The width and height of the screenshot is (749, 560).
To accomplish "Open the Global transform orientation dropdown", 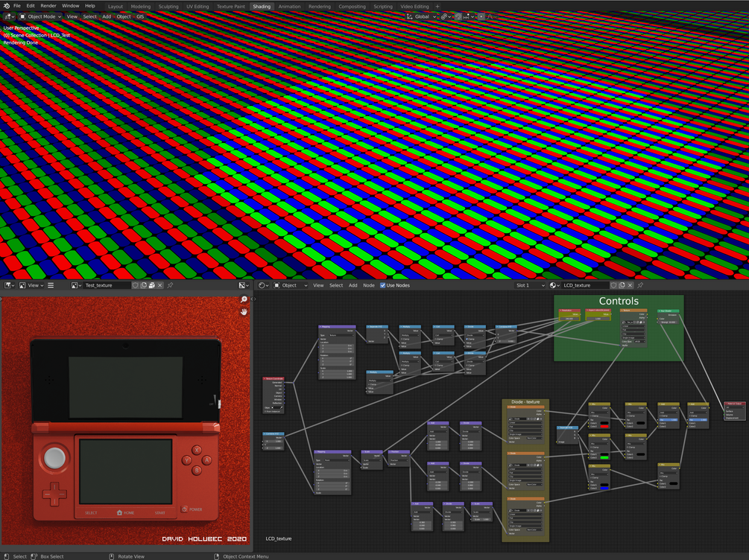I will click(421, 16).
